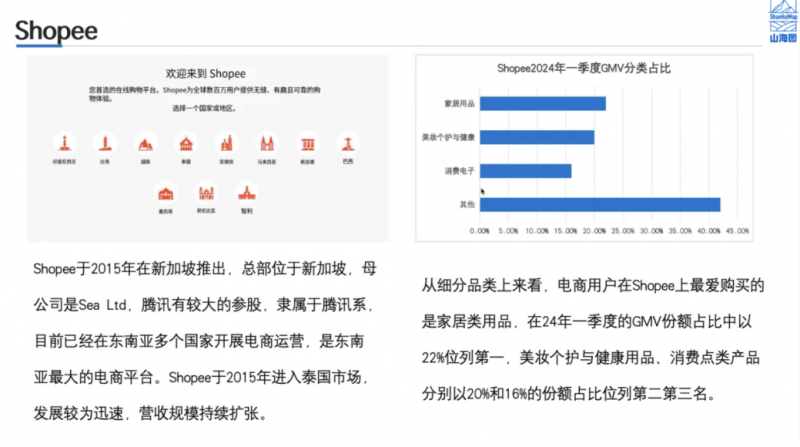
Task: Click the 消费电子 category axis label
Action: [460, 171]
